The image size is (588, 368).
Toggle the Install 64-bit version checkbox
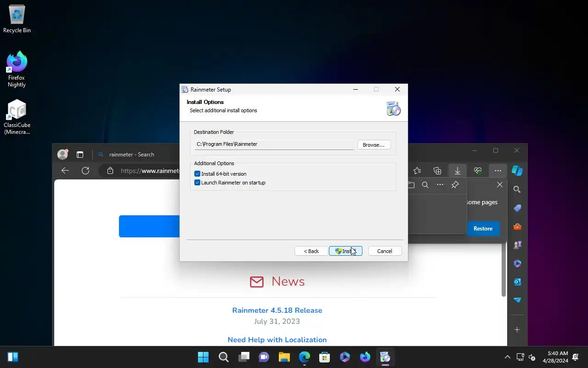pos(198,174)
